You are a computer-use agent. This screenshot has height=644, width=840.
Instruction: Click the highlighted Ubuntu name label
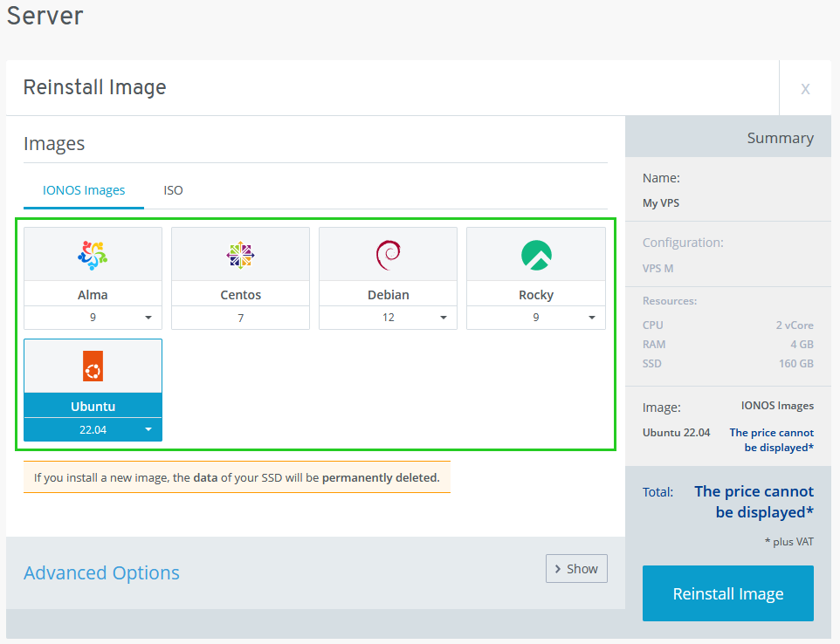pyautogui.click(x=93, y=407)
